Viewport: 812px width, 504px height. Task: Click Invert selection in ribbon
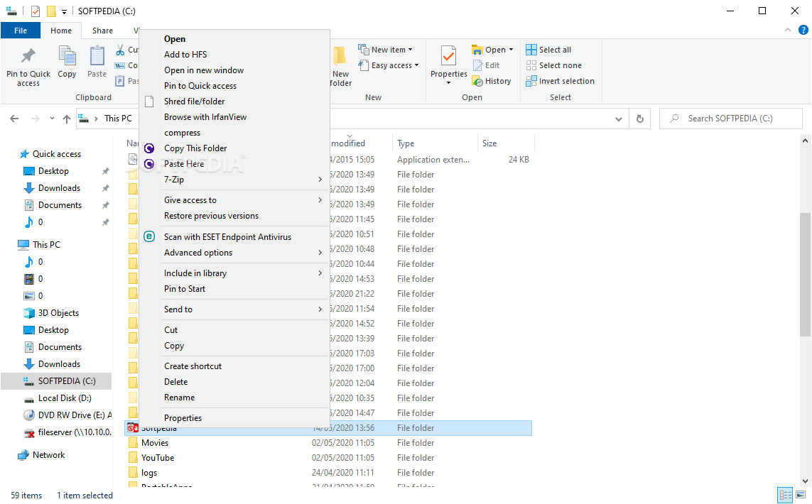point(560,81)
